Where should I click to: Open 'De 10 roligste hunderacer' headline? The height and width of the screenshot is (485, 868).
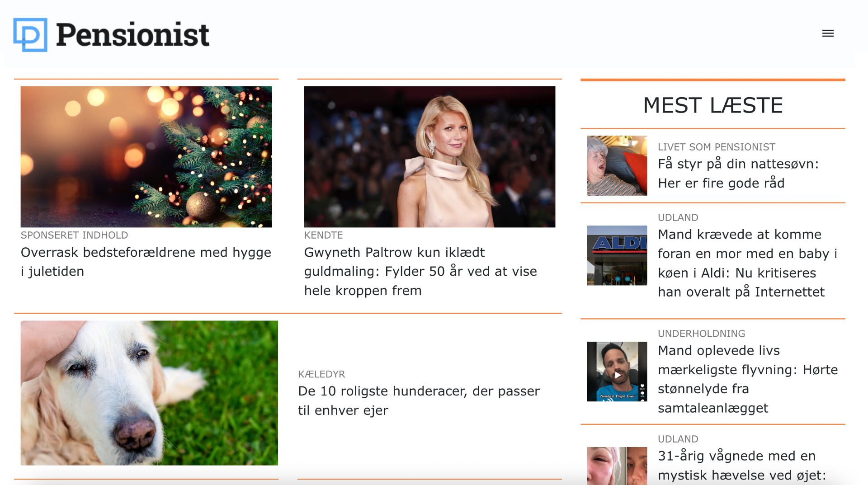coord(419,400)
